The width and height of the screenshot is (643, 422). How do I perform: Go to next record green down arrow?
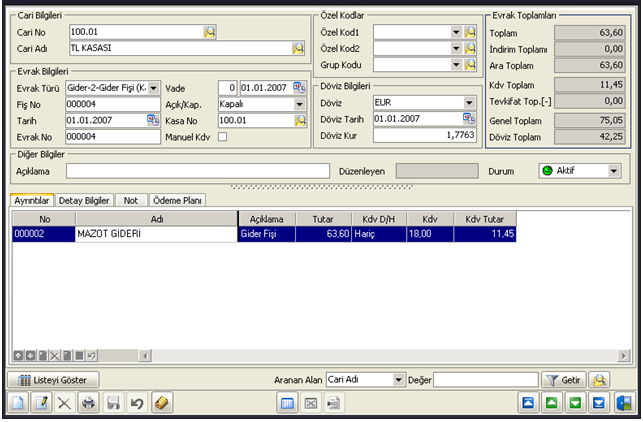575,403
